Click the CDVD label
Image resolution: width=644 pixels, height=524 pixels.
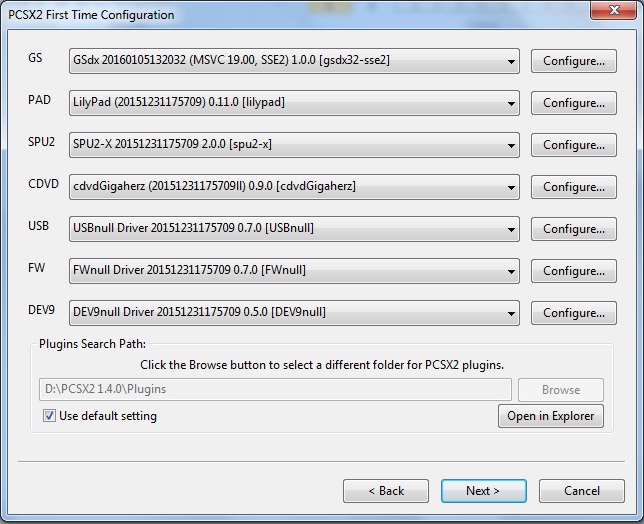43,184
